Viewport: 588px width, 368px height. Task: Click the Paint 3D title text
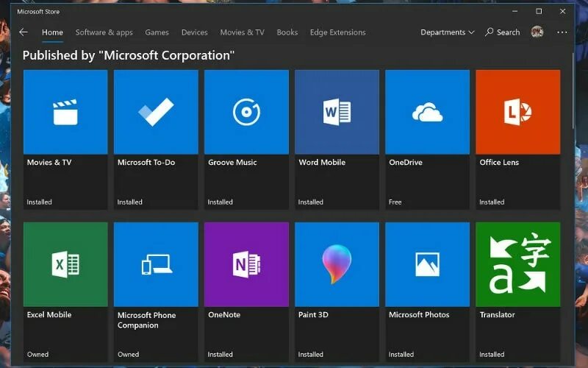coord(314,315)
